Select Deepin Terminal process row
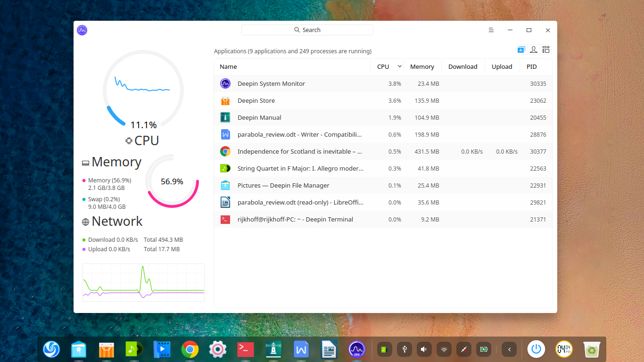This screenshot has width=644, height=362. 383,219
